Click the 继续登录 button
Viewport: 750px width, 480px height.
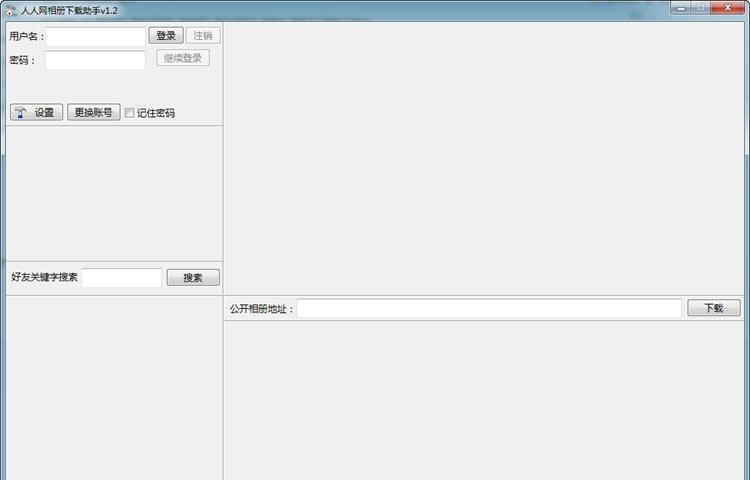coord(183,58)
